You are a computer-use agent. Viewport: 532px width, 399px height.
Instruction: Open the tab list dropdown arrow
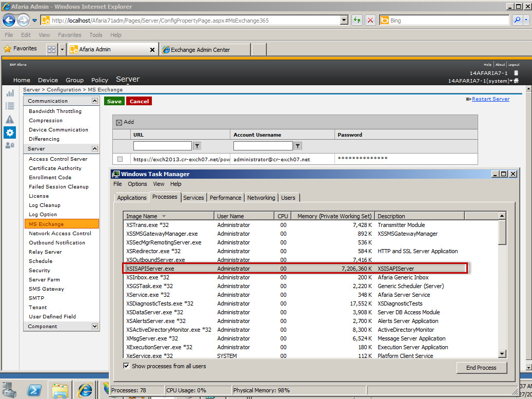[62, 50]
